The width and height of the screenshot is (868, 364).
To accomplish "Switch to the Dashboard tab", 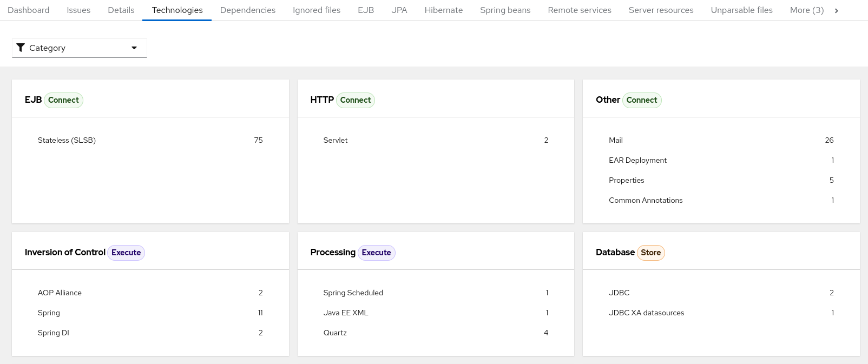I will pyautogui.click(x=29, y=10).
